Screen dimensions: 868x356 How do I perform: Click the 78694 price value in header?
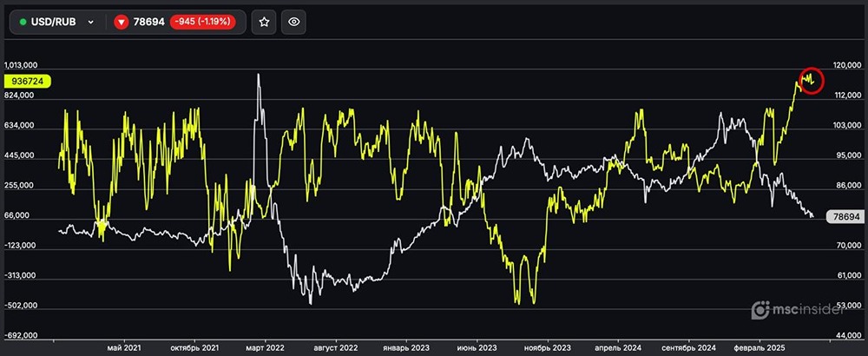149,23
